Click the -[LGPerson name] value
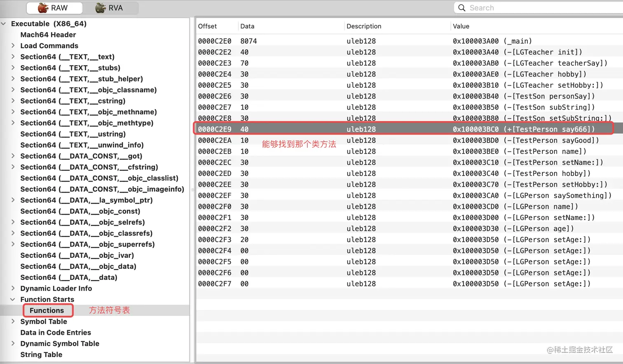The height and width of the screenshot is (364, 623). tap(515, 207)
